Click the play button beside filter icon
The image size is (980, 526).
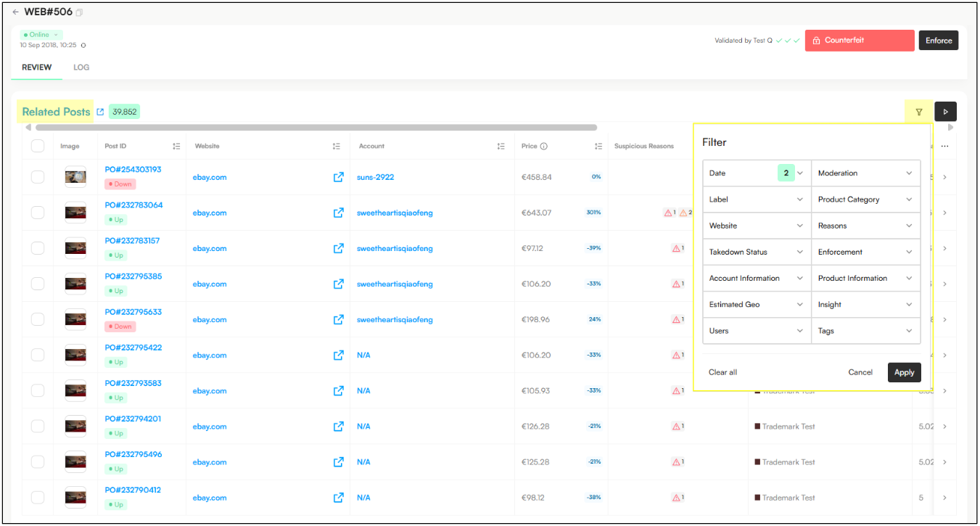tap(945, 112)
